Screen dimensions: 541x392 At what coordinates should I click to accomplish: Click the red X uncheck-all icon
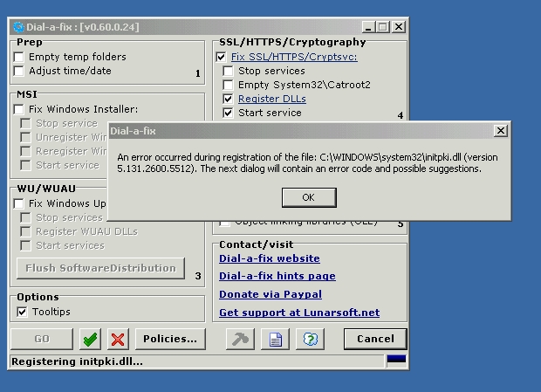pyautogui.click(x=118, y=340)
